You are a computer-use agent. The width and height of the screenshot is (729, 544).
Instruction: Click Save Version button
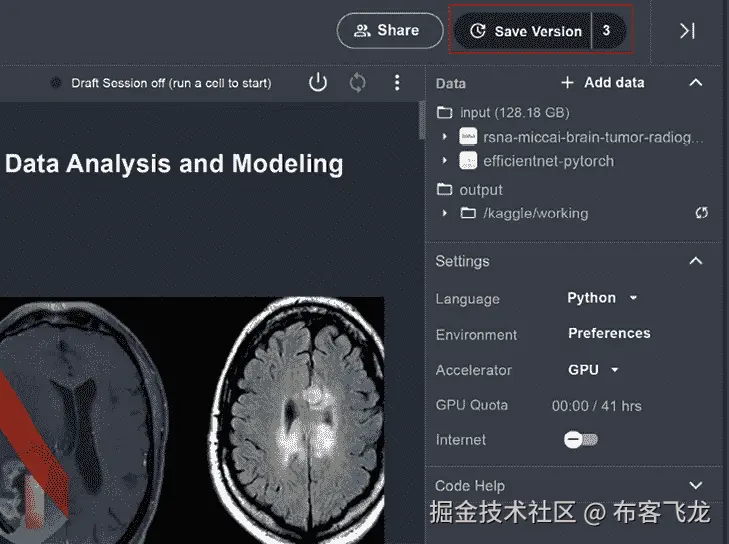(x=523, y=31)
